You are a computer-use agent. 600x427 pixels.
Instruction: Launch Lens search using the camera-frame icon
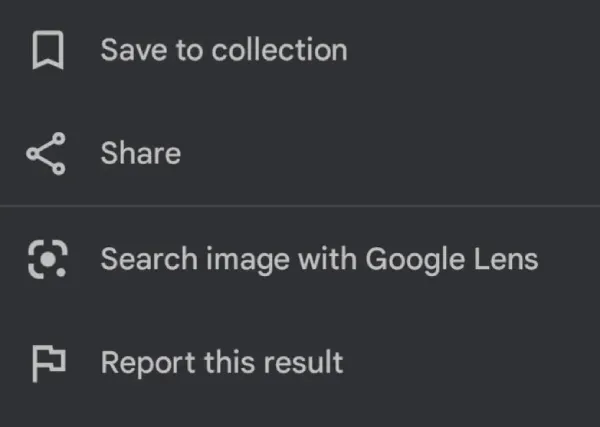click(x=47, y=259)
